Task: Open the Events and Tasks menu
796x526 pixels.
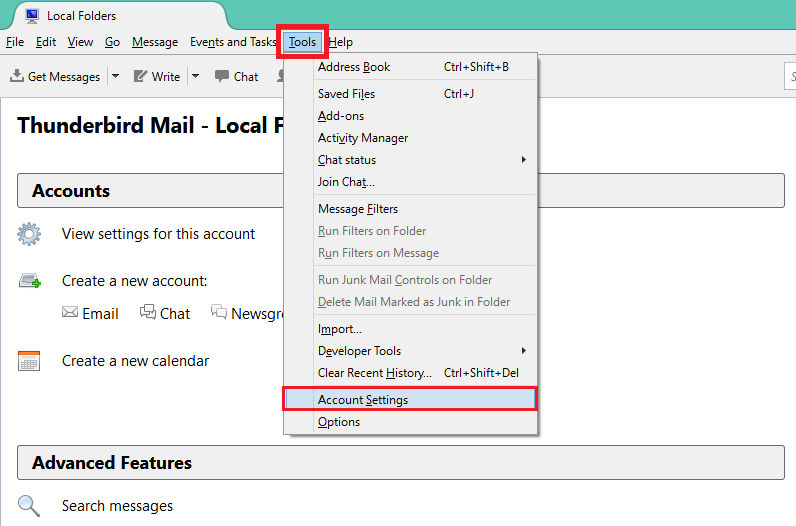Action: pyautogui.click(x=233, y=42)
